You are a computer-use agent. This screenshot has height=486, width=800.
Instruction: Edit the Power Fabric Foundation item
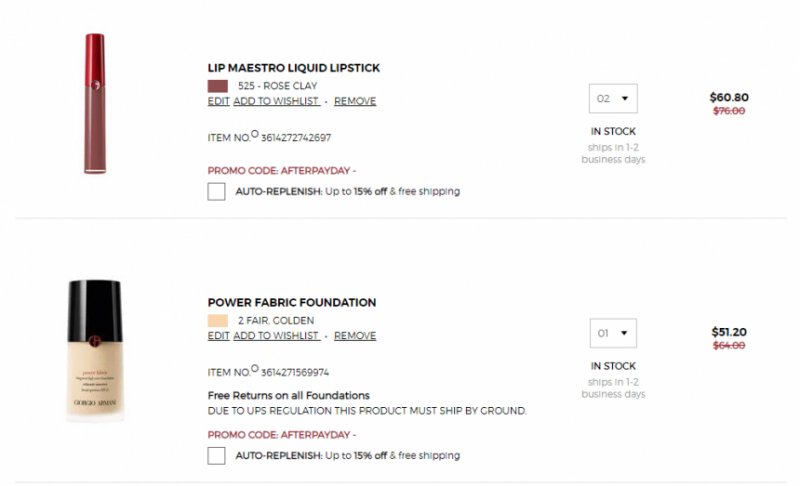pos(218,336)
